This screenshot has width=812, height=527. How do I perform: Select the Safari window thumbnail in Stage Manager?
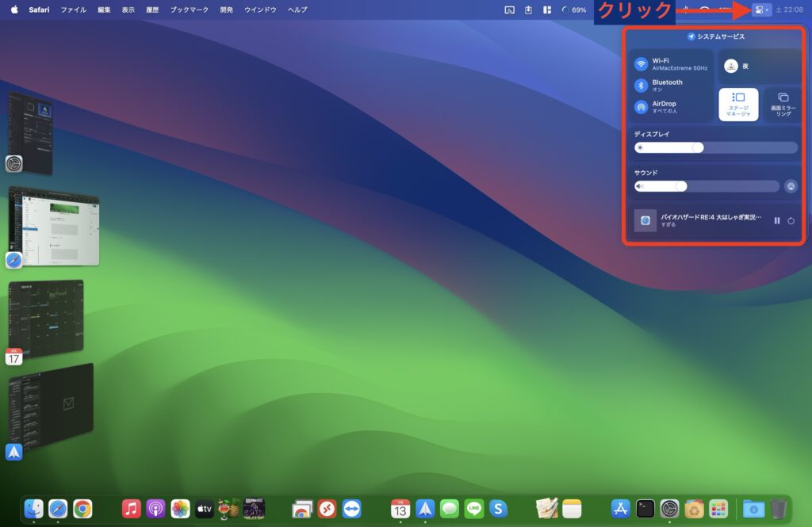tap(54, 226)
